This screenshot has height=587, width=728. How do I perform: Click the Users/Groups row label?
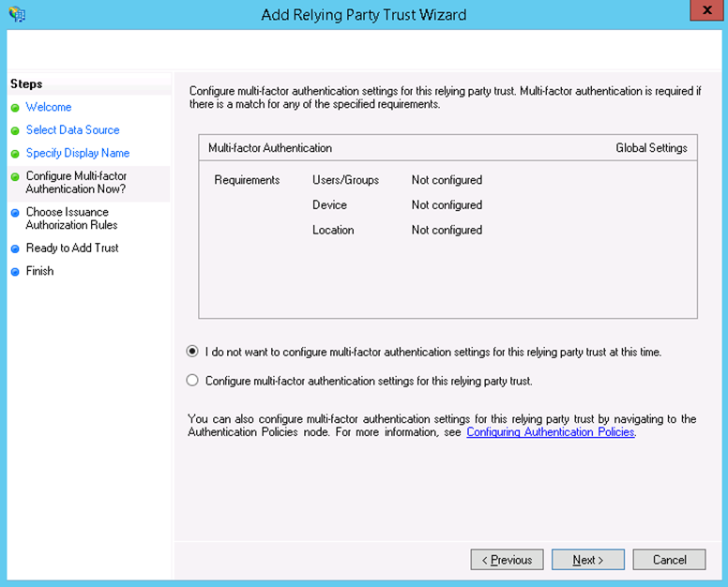346,180
